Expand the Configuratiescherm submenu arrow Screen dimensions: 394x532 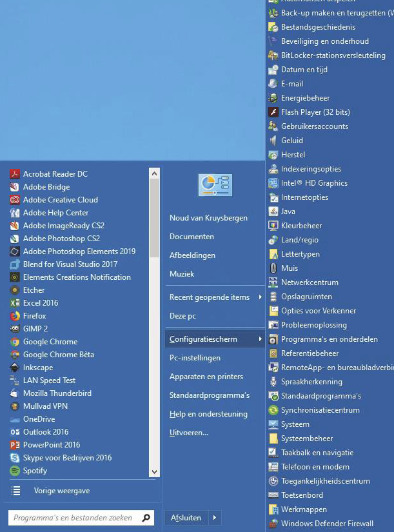pyautogui.click(x=261, y=339)
